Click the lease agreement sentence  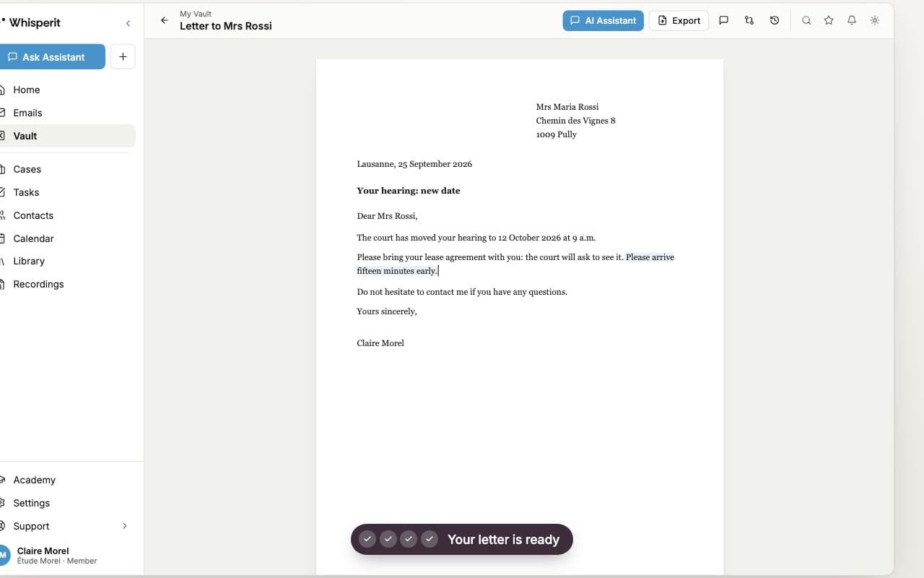(x=490, y=257)
